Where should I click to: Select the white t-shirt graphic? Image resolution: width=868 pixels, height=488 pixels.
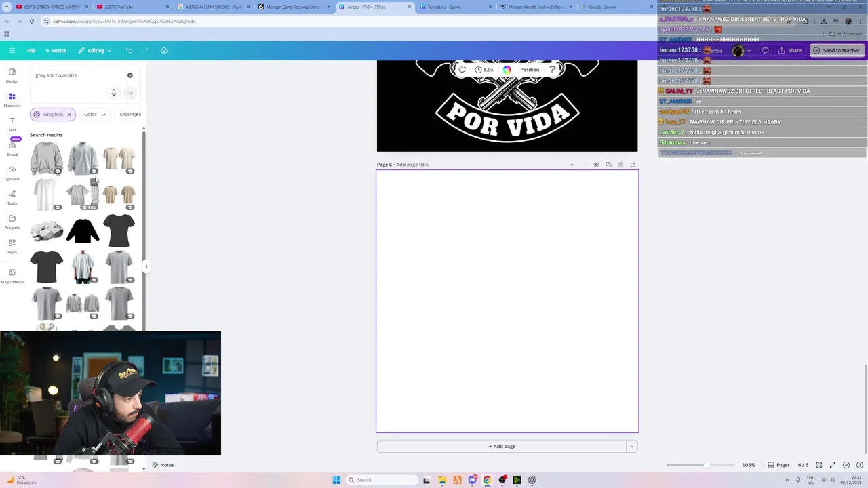46,195
